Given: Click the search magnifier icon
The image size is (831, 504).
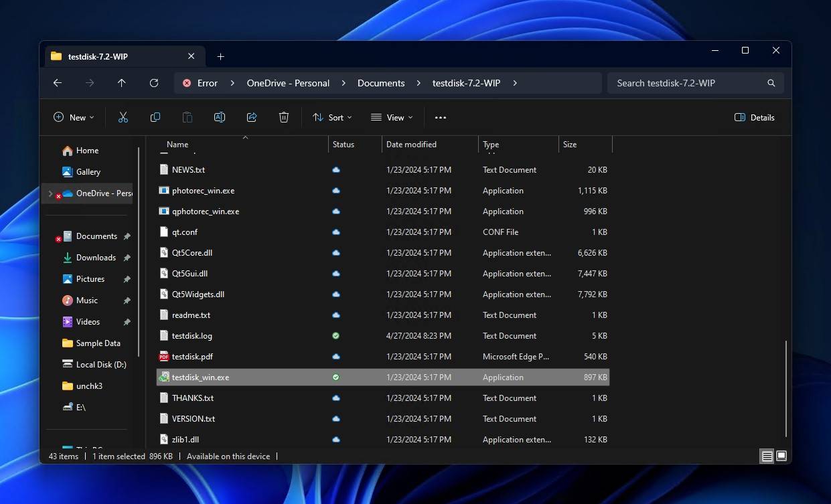Looking at the screenshot, I should pos(771,83).
